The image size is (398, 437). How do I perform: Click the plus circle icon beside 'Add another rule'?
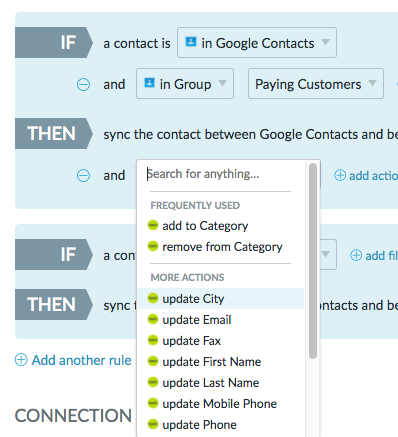21,360
